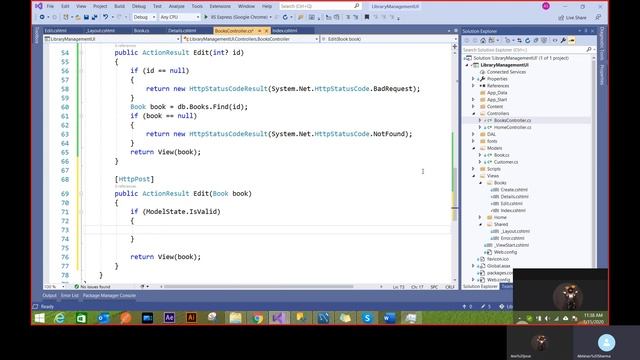
Task: Click Save icon in Visual Studio toolbar
Action: click(x=86, y=17)
